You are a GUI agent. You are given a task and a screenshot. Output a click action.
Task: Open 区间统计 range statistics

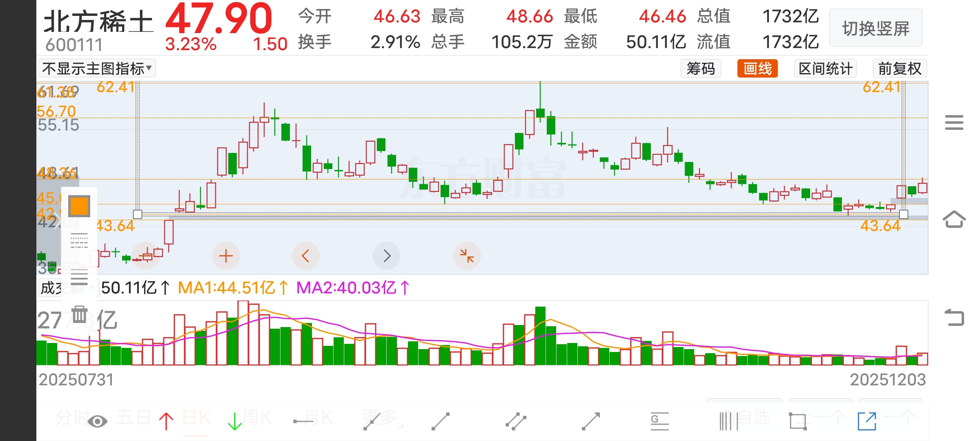point(825,69)
